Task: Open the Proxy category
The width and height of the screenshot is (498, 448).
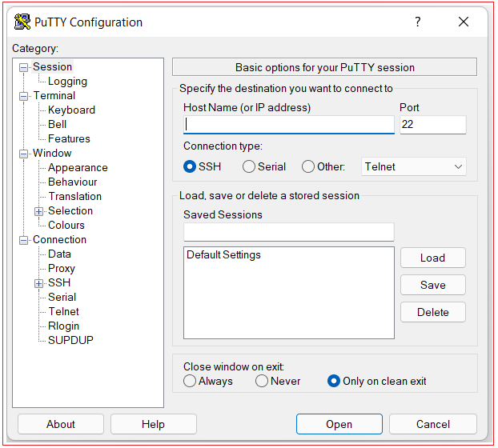Action: point(62,269)
